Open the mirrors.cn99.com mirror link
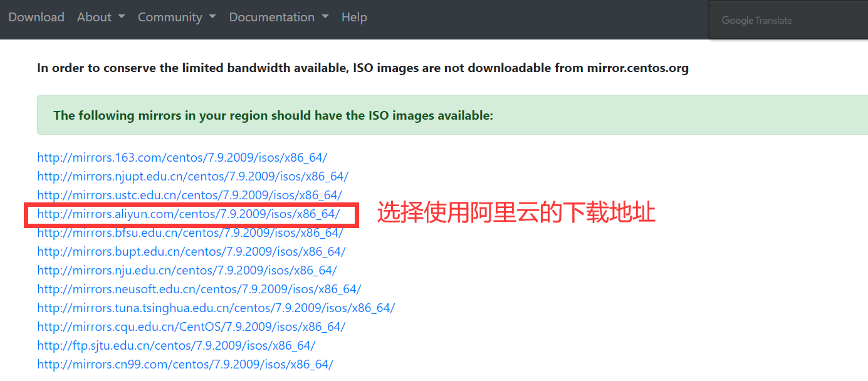The image size is (868, 381). pos(185,365)
